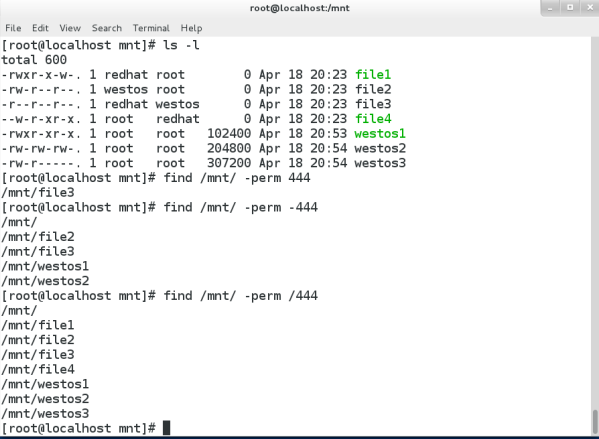Close the terminal window
This screenshot has height=439, width=599.
[x=590, y=8]
